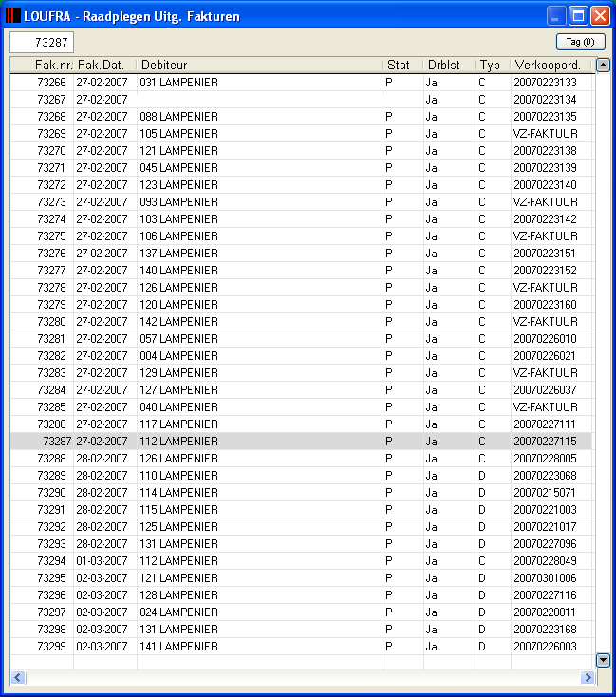Click debtor 141 LAMPENIER
Screen dimensions: 616x697
[x=178, y=647]
